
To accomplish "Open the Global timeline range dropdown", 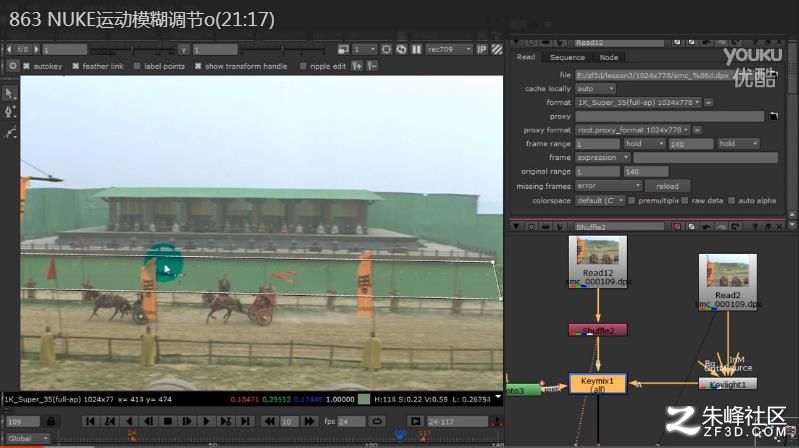I will [28, 438].
